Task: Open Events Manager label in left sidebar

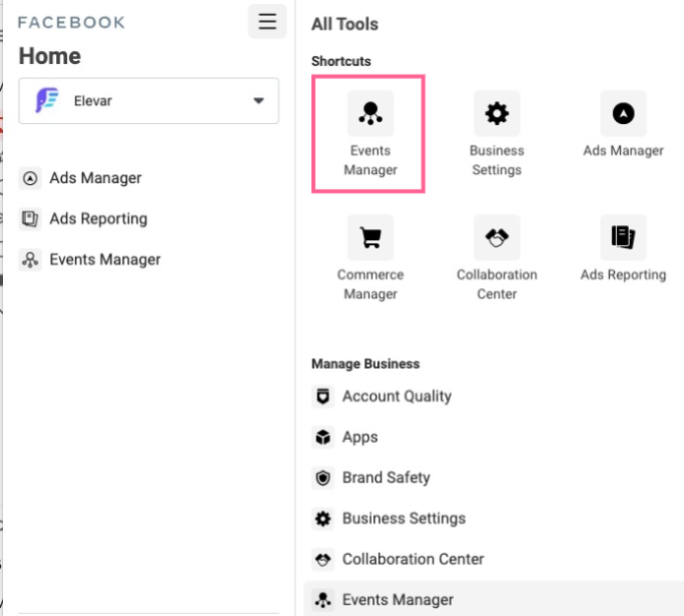Action: tap(105, 260)
